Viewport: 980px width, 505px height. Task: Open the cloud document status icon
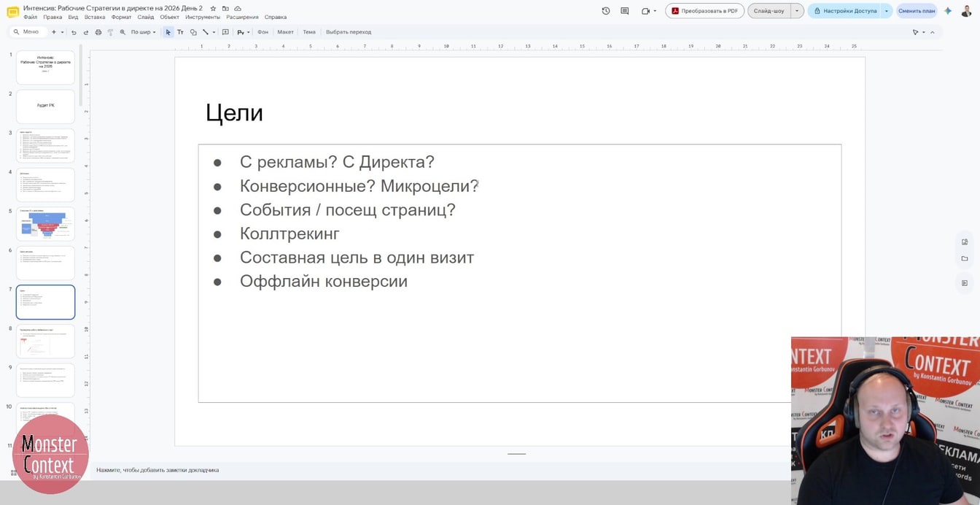pyautogui.click(x=238, y=8)
